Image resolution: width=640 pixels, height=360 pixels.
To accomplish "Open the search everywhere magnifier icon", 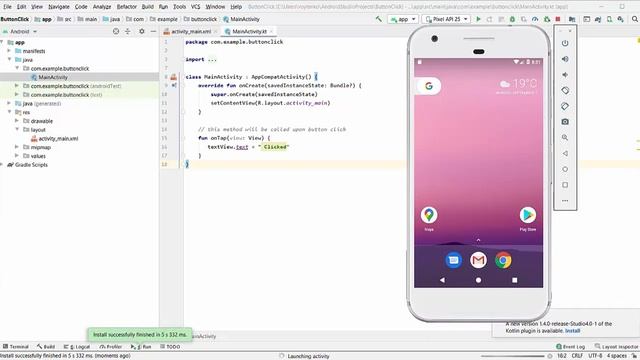I will (x=635, y=19).
